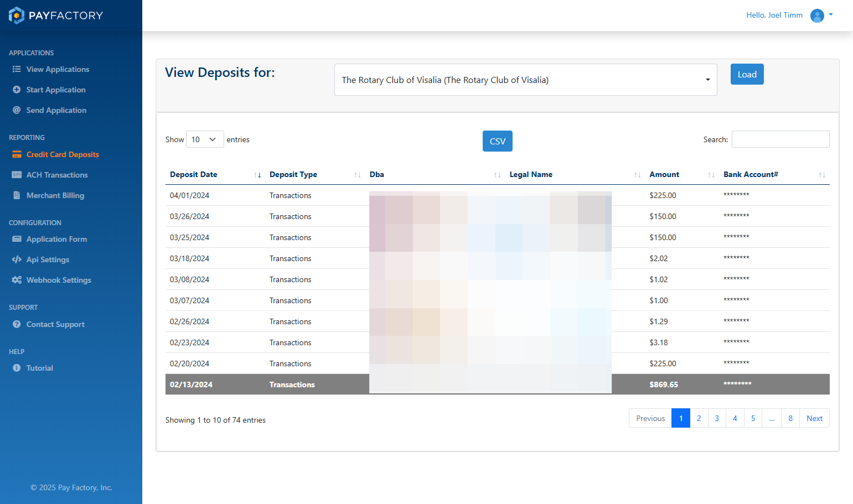
Task: Open the Tutorial help link
Action: [40, 368]
